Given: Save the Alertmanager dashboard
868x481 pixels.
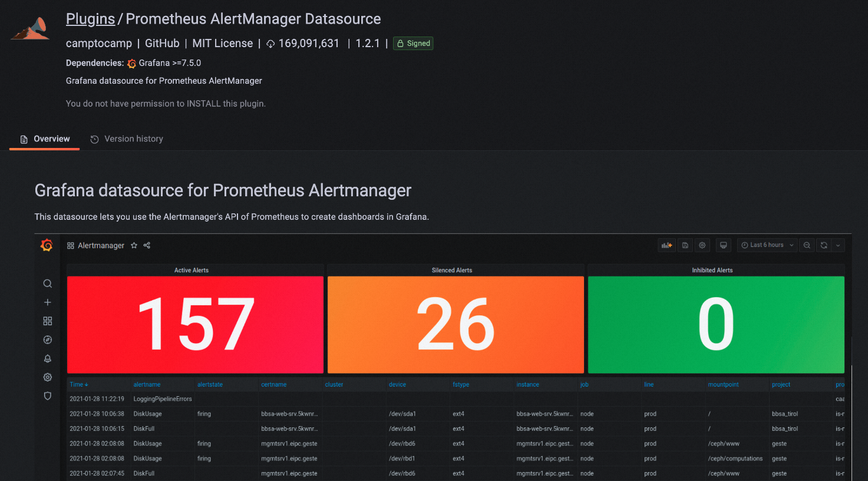Looking at the screenshot, I should click(685, 245).
